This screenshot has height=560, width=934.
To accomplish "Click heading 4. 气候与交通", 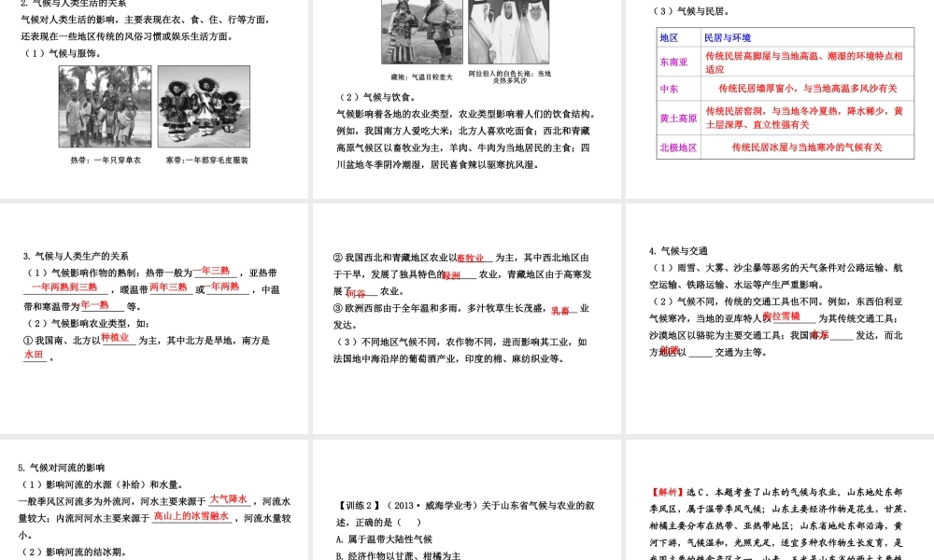I will click(x=678, y=250).
